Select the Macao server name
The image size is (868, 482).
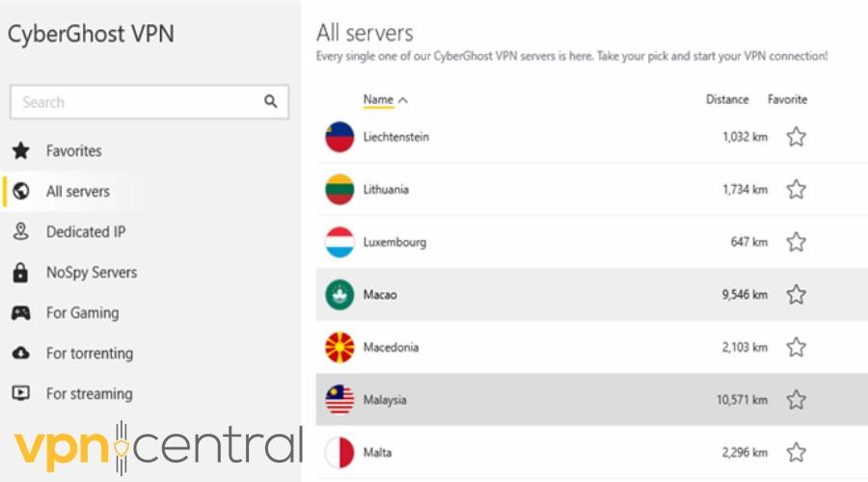(380, 294)
